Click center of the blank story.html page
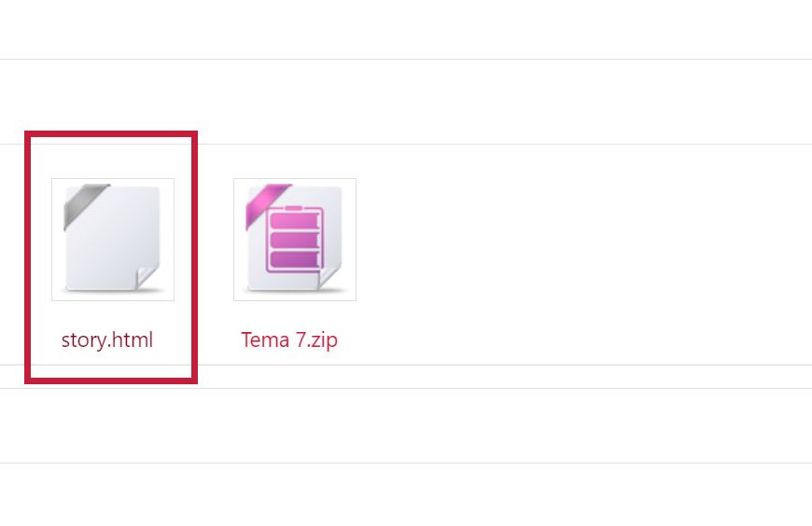The width and height of the screenshot is (812, 526). coord(112,239)
